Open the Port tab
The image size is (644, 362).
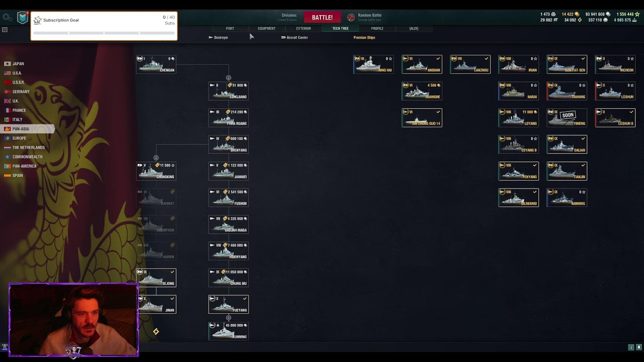tap(230, 29)
